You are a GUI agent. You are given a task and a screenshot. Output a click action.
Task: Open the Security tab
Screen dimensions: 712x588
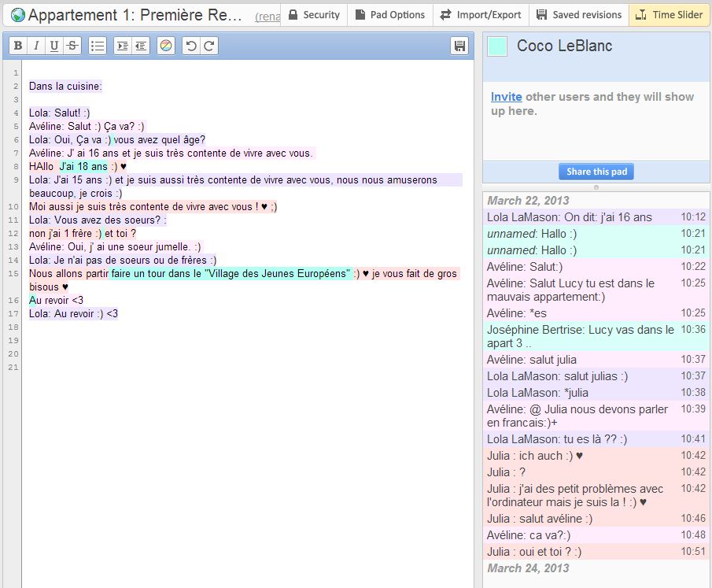pyautogui.click(x=314, y=15)
